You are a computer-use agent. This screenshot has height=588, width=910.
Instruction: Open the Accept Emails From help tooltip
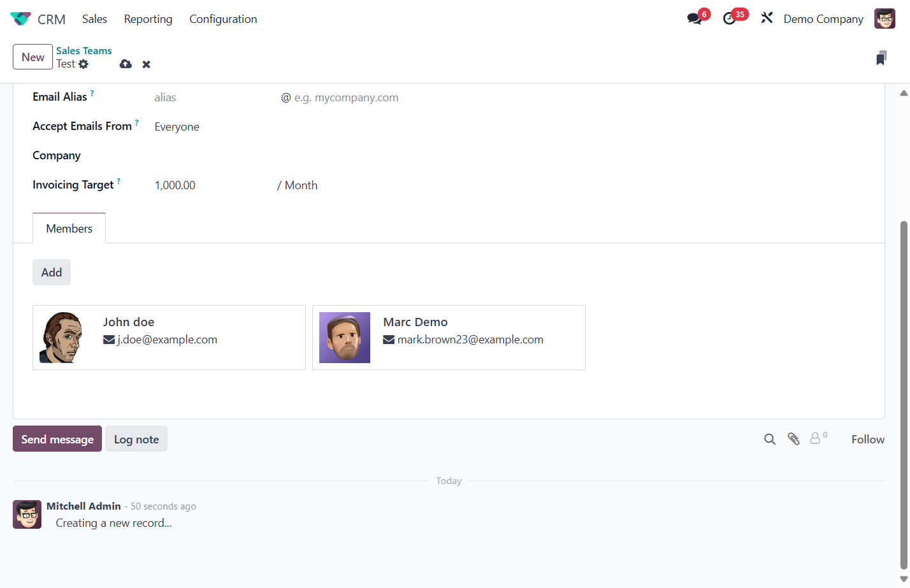[x=136, y=122]
